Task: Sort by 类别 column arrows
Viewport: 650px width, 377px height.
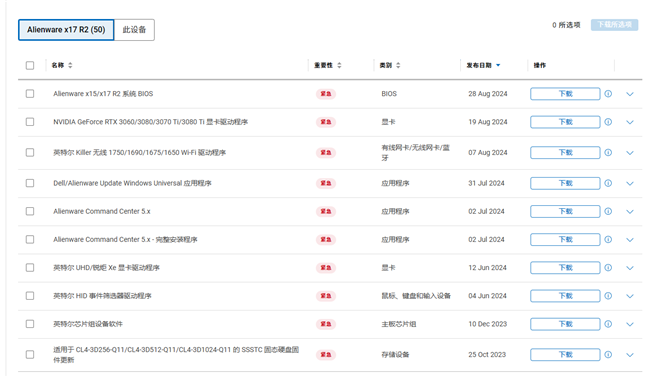Action: [398, 65]
